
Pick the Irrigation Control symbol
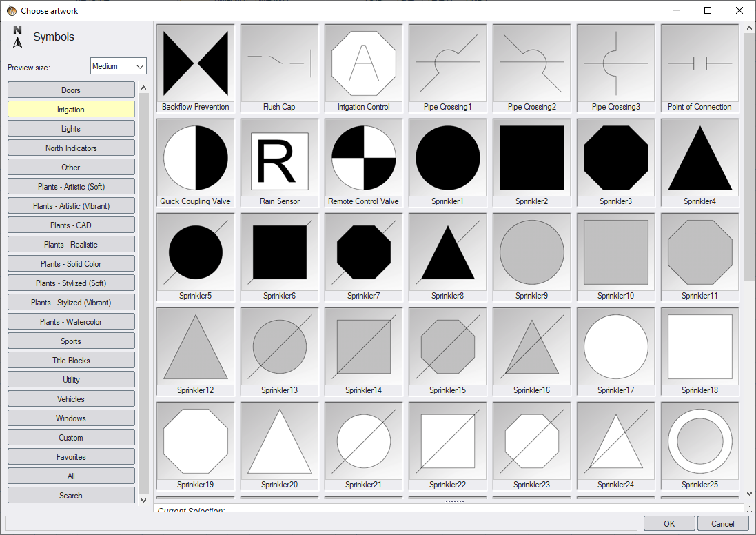pyautogui.click(x=364, y=68)
